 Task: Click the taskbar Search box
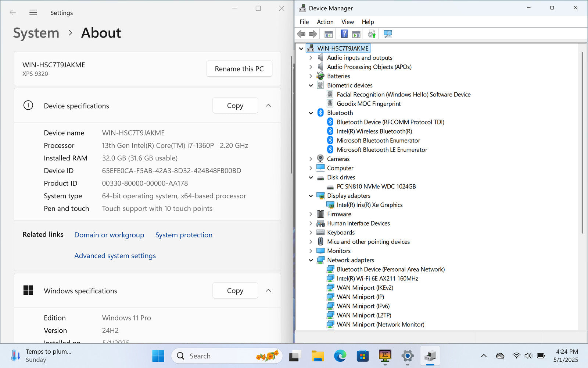(227, 356)
